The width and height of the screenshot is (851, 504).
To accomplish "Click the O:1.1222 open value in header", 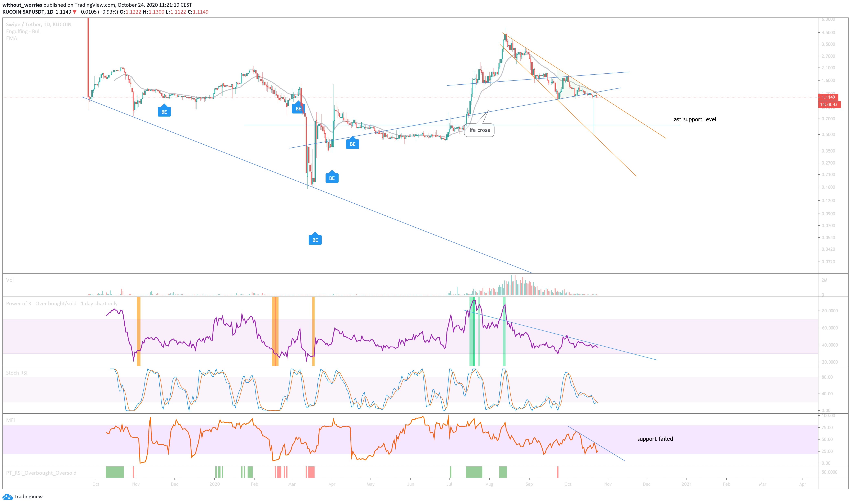I will (x=130, y=12).
